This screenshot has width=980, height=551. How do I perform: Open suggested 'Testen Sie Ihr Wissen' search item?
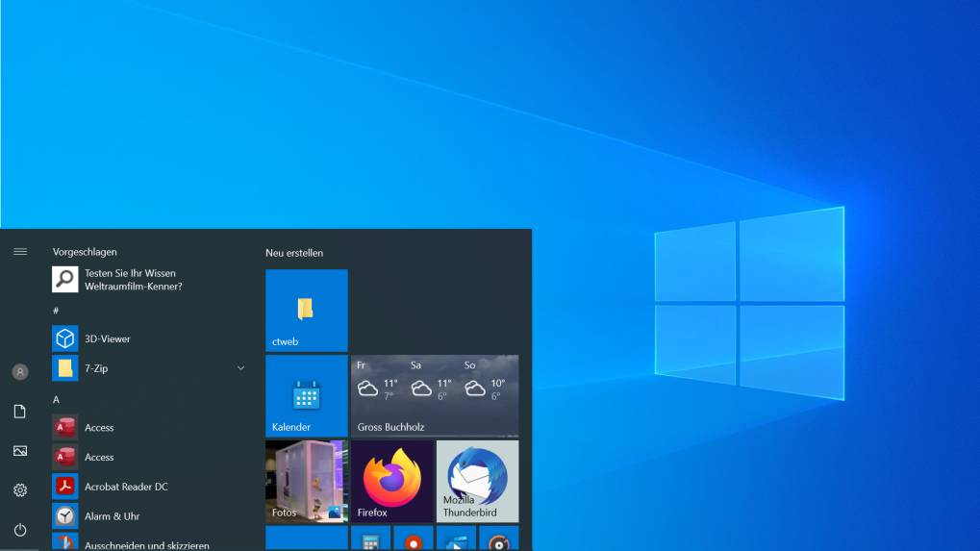150,279
